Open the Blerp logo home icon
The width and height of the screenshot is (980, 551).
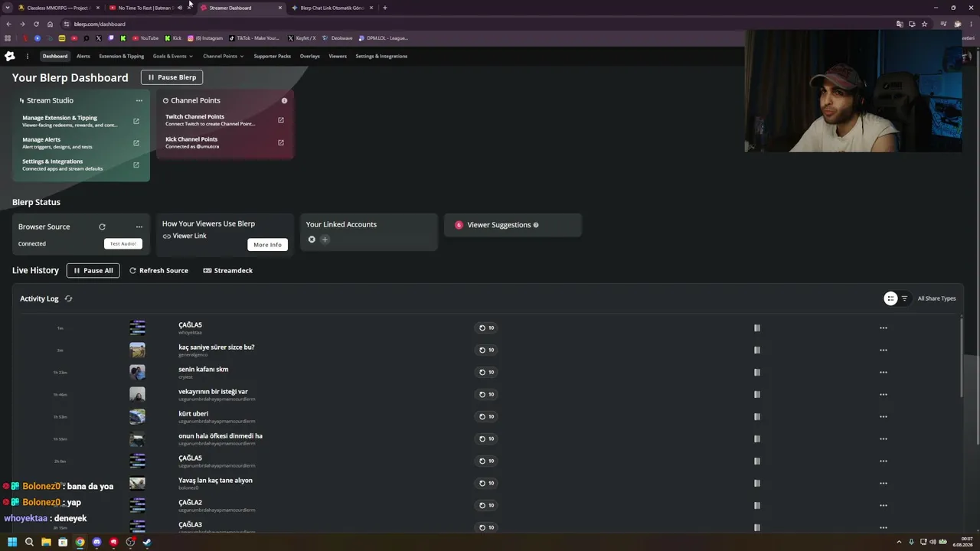click(10, 56)
